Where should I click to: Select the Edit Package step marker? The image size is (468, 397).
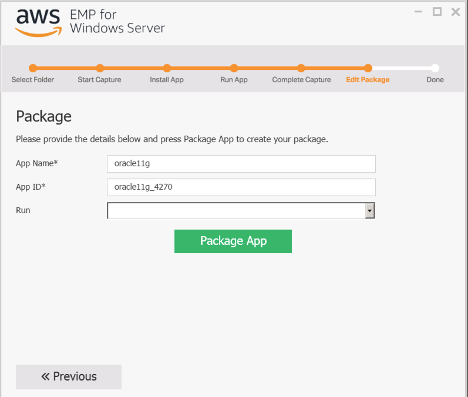point(368,68)
